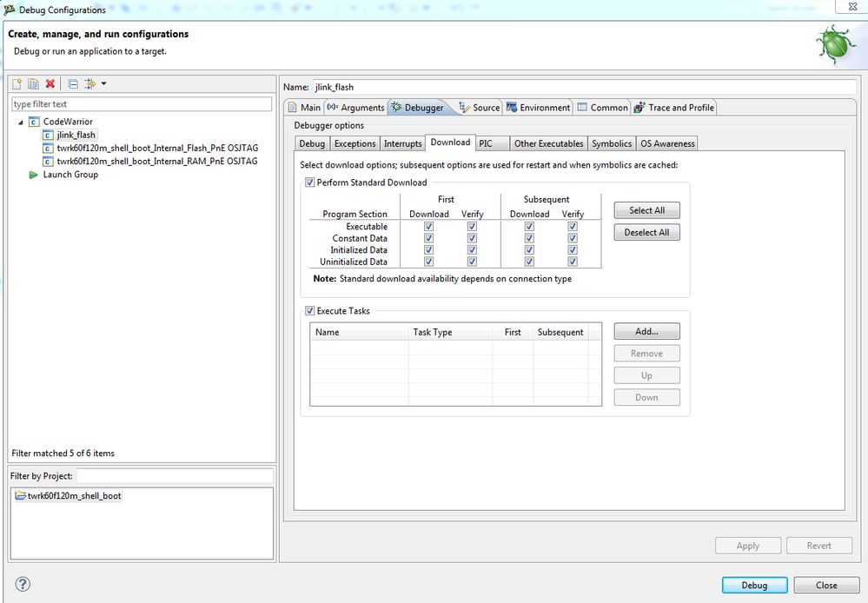
Task: Uncheck Subsequent Verify for Executable
Action: (x=573, y=227)
